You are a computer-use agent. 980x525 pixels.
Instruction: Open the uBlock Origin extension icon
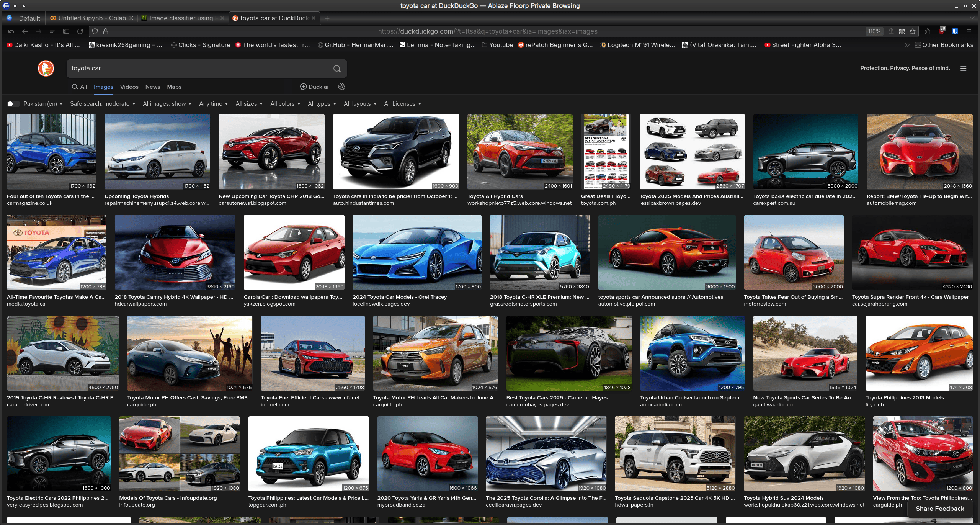tap(941, 31)
